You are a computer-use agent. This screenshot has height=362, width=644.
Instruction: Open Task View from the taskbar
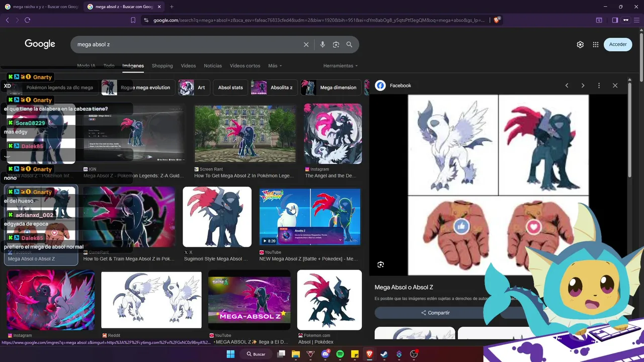click(x=281, y=354)
